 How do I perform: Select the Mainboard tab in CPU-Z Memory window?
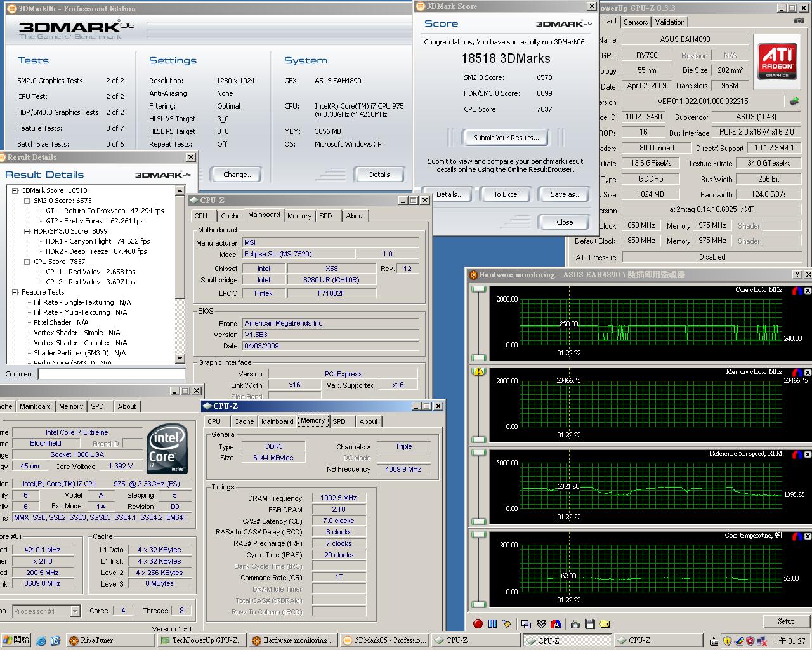pyautogui.click(x=277, y=421)
